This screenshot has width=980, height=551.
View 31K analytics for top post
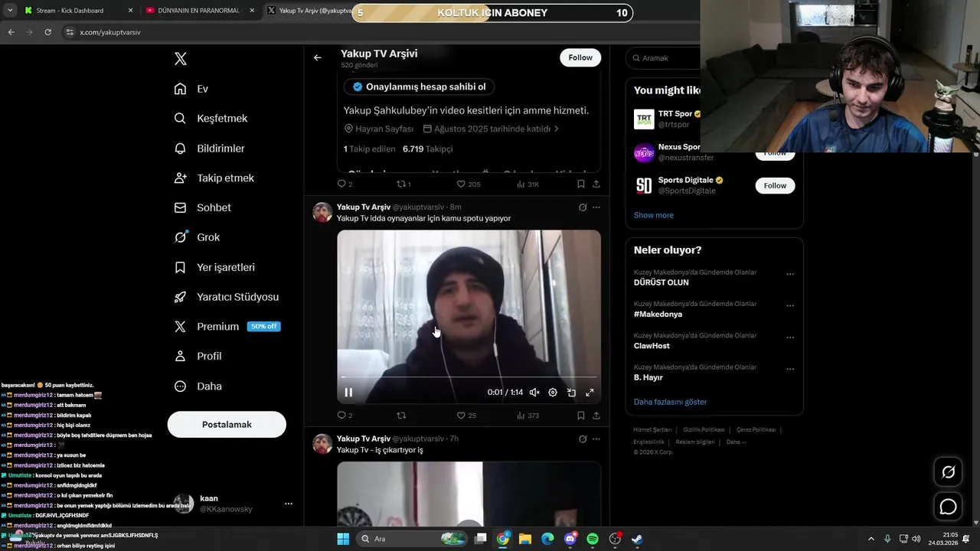[x=528, y=184]
